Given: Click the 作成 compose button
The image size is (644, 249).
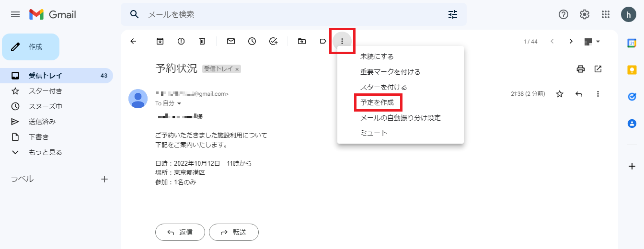Looking at the screenshot, I should pos(31,47).
